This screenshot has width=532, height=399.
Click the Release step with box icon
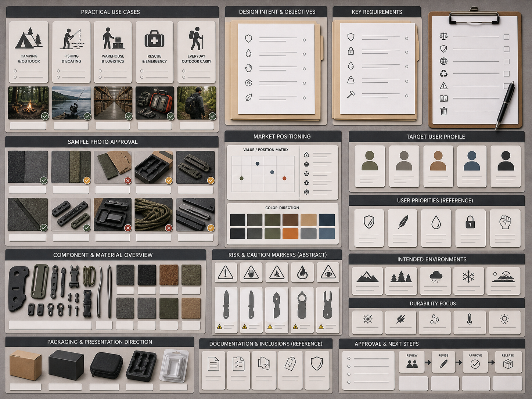[508, 362]
